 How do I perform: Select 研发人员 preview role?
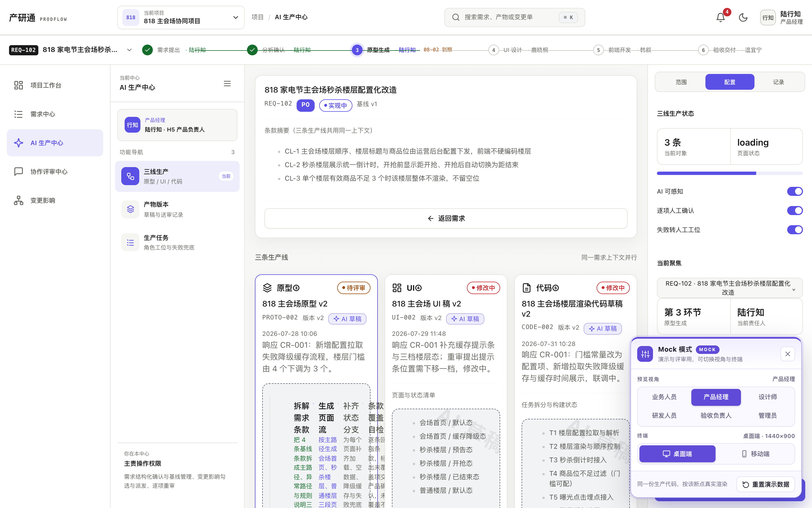(x=664, y=416)
